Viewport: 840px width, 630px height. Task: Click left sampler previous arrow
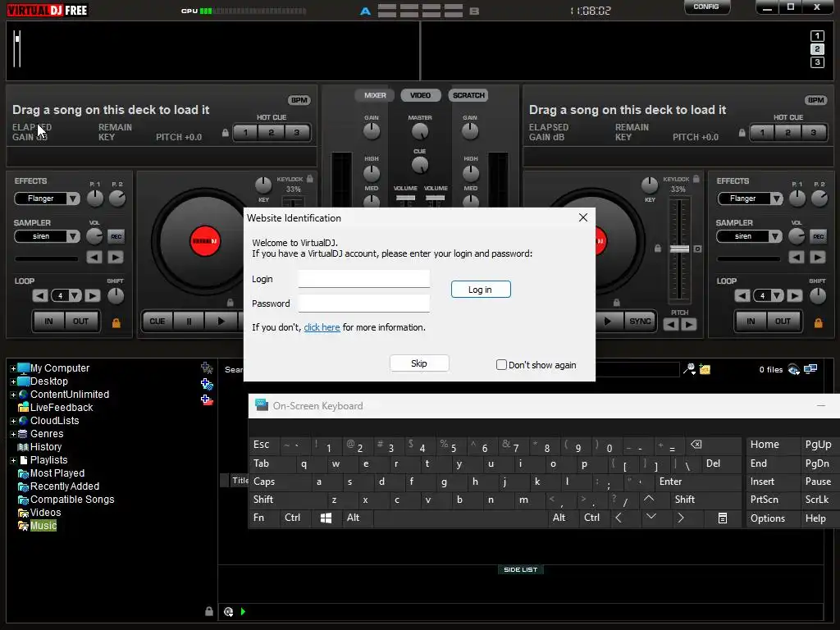point(94,258)
